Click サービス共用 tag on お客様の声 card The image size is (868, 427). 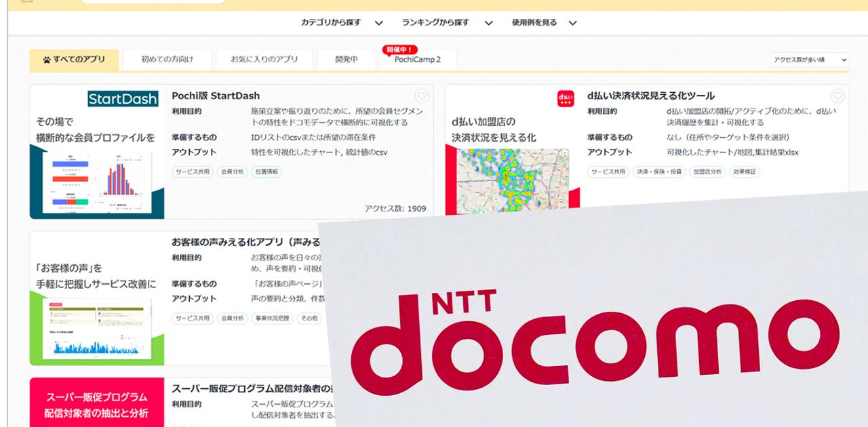[x=193, y=318]
